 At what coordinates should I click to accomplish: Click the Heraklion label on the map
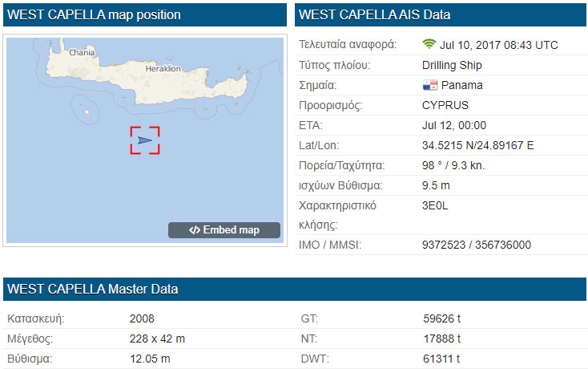click(163, 70)
